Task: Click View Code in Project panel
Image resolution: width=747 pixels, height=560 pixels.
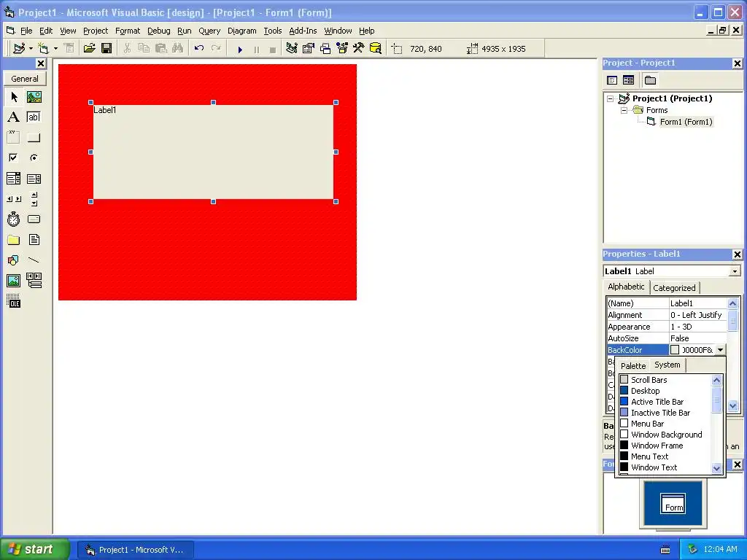Action: pyautogui.click(x=612, y=80)
